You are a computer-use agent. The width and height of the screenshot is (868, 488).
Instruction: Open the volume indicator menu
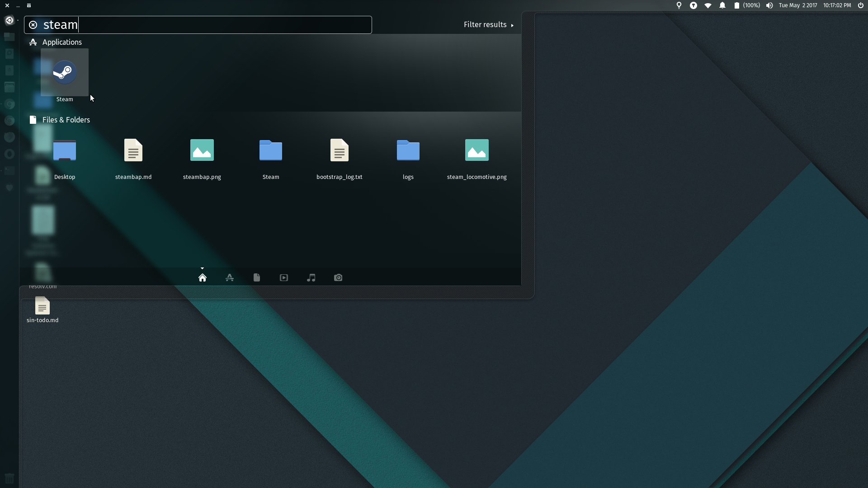pos(769,5)
